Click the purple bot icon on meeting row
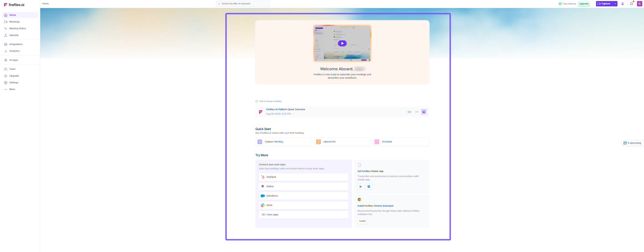The image size is (644, 252). click(424, 112)
